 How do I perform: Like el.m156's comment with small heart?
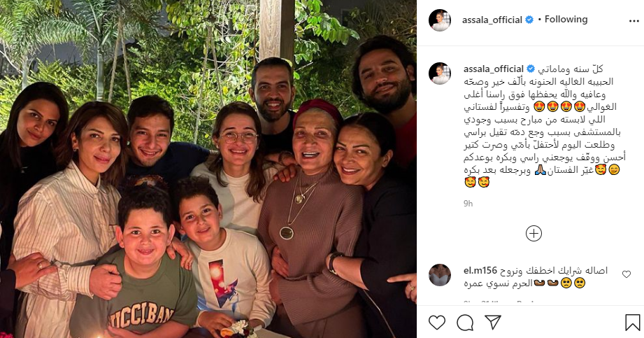pyautogui.click(x=627, y=274)
